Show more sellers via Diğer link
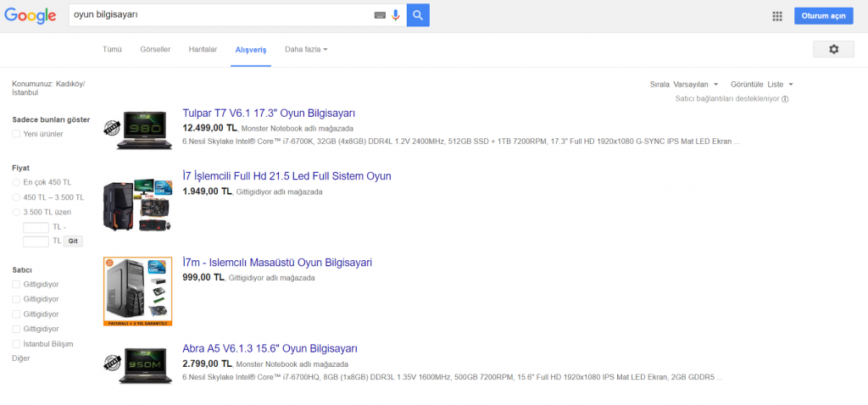868x405 pixels. click(x=21, y=358)
